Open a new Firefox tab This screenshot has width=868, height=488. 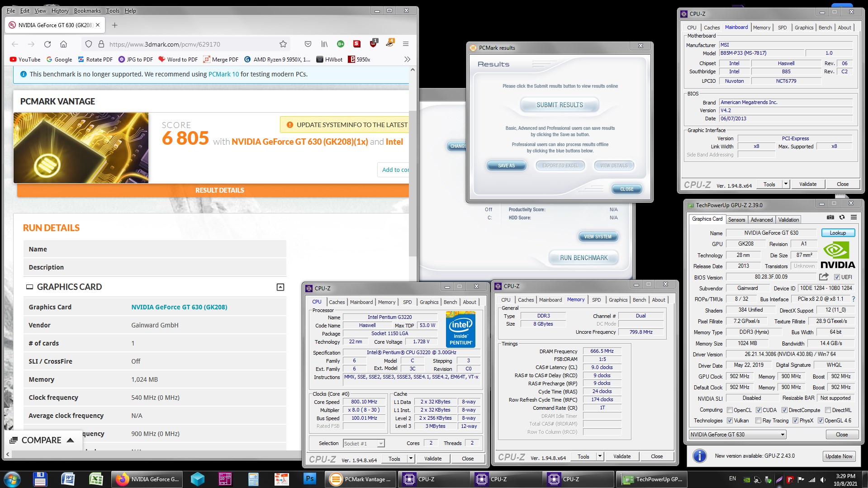coord(115,25)
